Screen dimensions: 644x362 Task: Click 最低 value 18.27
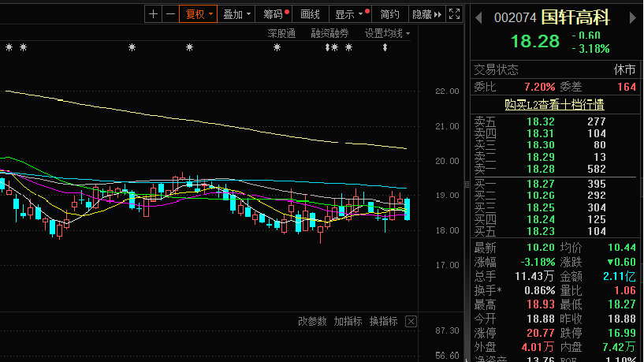click(622, 305)
